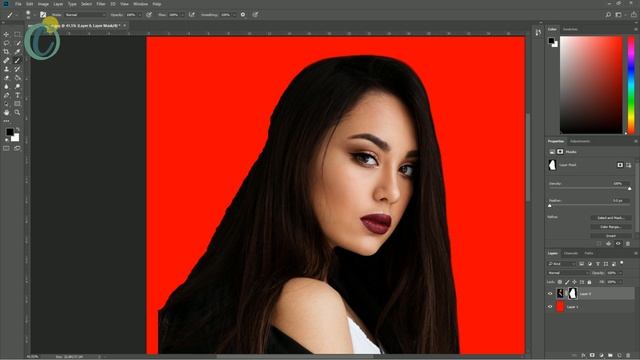This screenshot has height=360, width=640.
Task: Toggle lock position icon
Action: click(x=574, y=282)
